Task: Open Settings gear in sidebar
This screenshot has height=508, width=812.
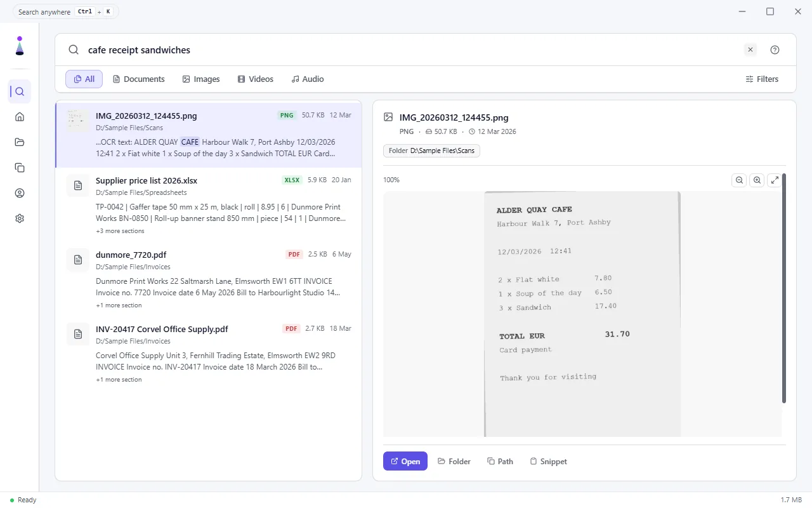Action: [20, 218]
